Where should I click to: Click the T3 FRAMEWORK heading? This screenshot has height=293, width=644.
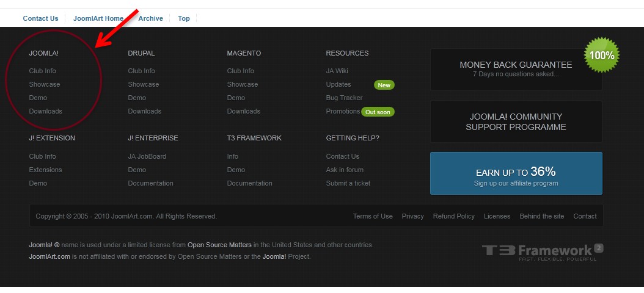(x=254, y=139)
